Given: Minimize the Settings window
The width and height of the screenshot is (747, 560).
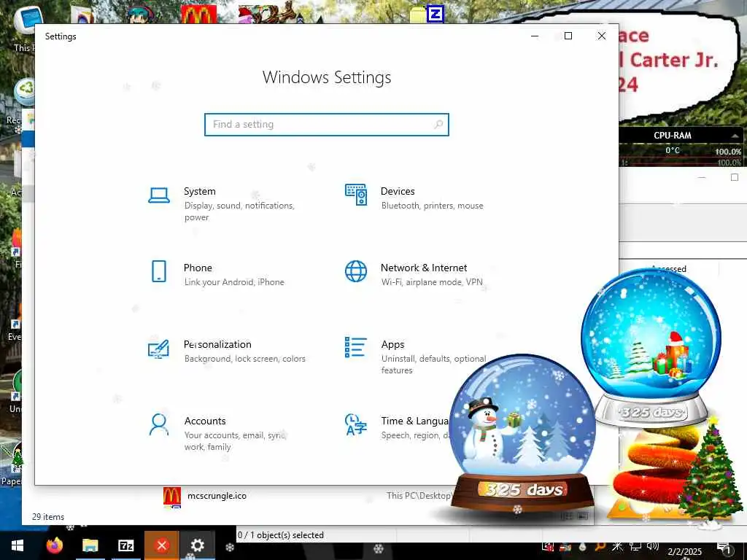Looking at the screenshot, I should (x=535, y=36).
